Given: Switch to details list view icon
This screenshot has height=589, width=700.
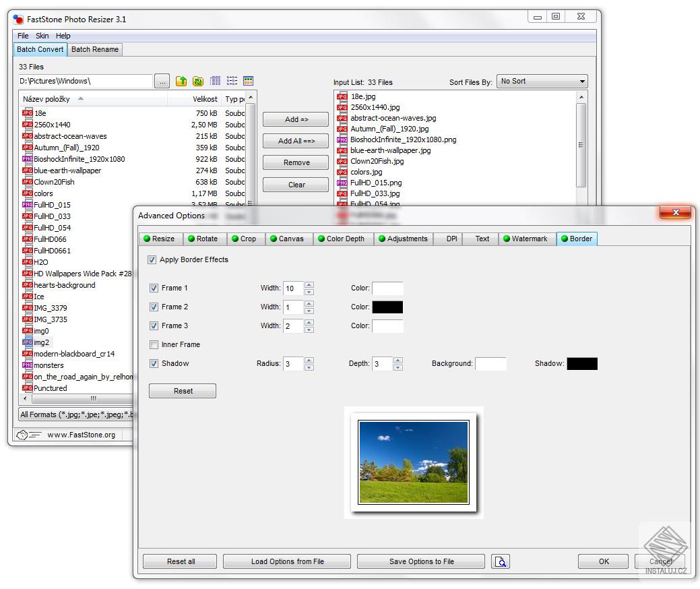Looking at the screenshot, I should [x=215, y=81].
